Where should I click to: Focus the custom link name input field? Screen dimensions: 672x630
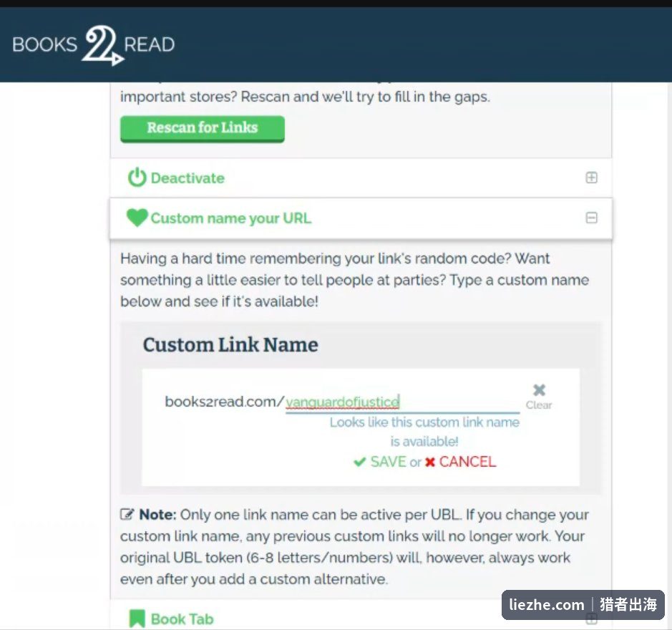(x=402, y=402)
